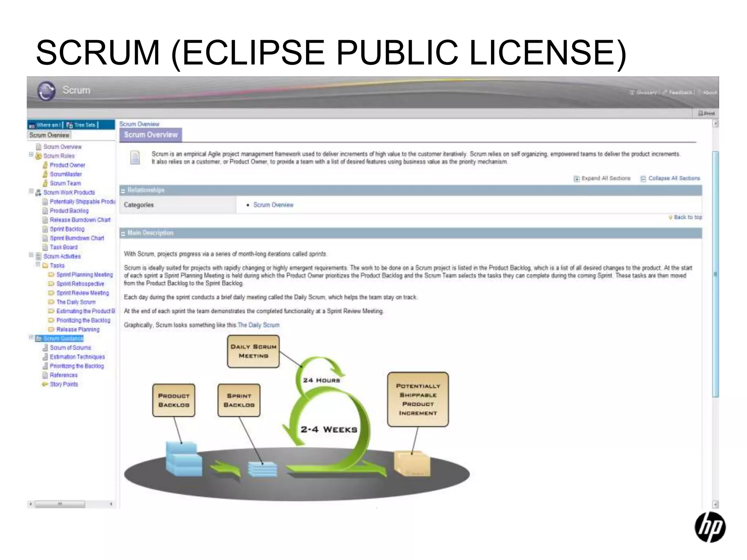The image size is (747, 560).
Task: Click the Task Board document icon
Action: click(x=45, y=247)
